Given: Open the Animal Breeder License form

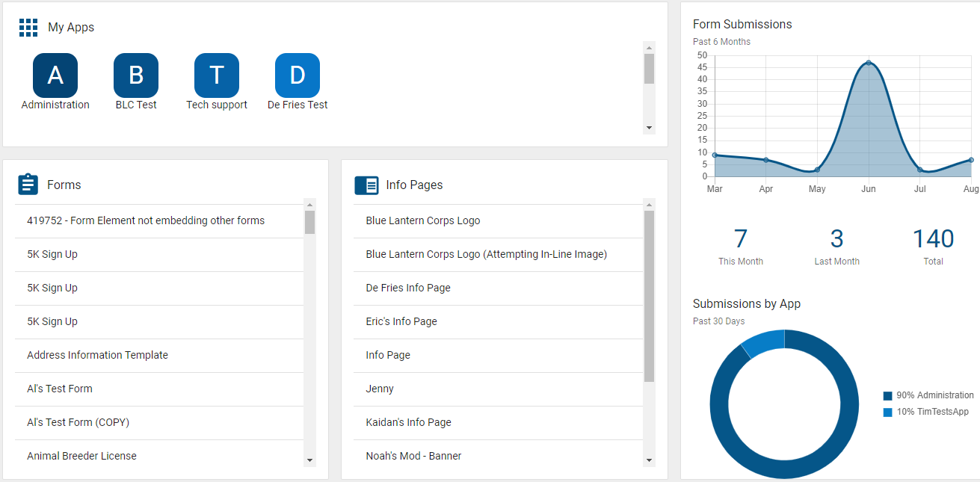Looking at the screenshot, I should [159, 456].
